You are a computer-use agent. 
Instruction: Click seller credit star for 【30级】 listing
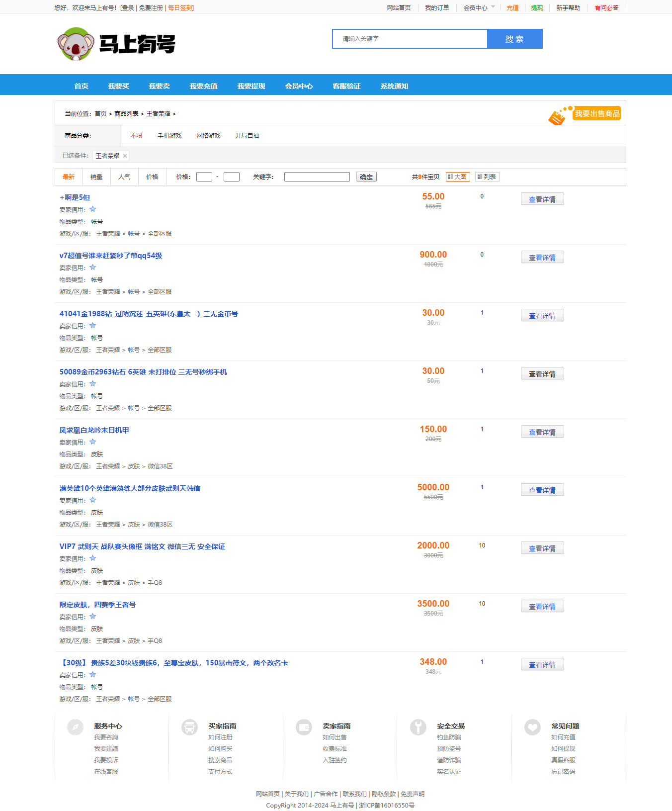coord(92,675)
